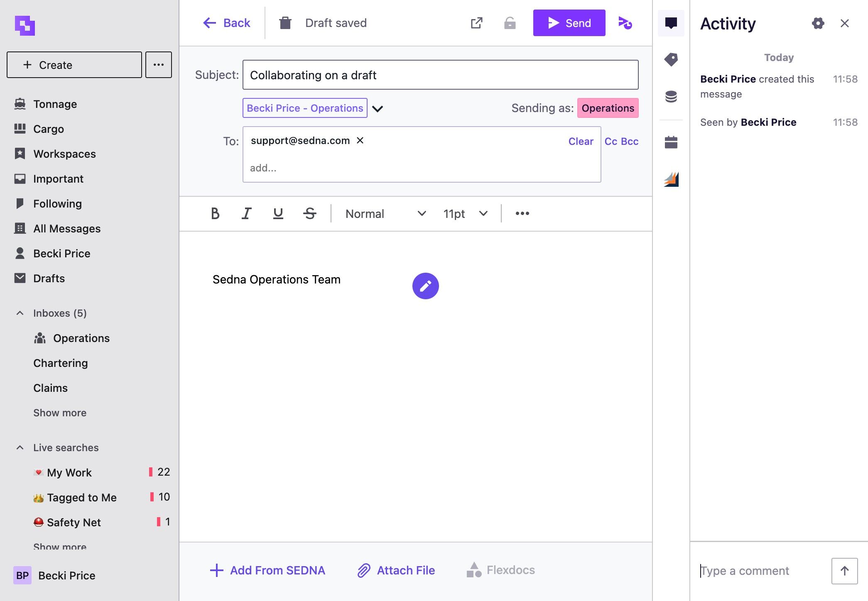Open the Normal paragraph style dropdown

pyautogui.click(x=385, y=213)
